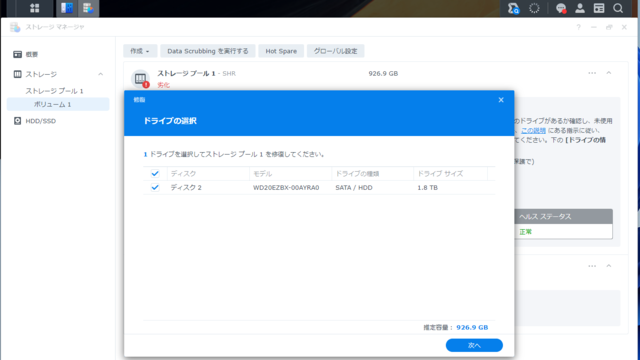Screen dimensions: 640x360
Task: Click the WD20EZBX-00AYRA0 model cell
Action: pyautogui.click(x=286, y=188)
